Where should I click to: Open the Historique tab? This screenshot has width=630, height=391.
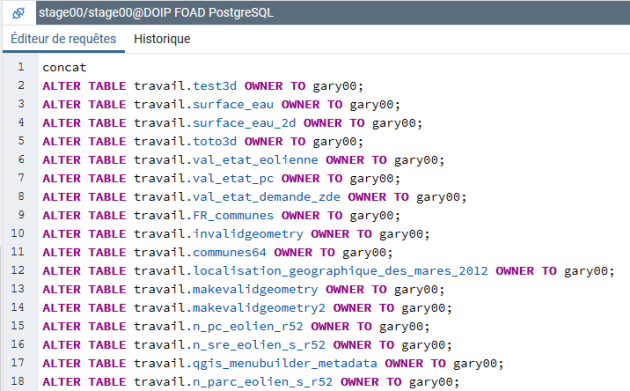point(162,39)
